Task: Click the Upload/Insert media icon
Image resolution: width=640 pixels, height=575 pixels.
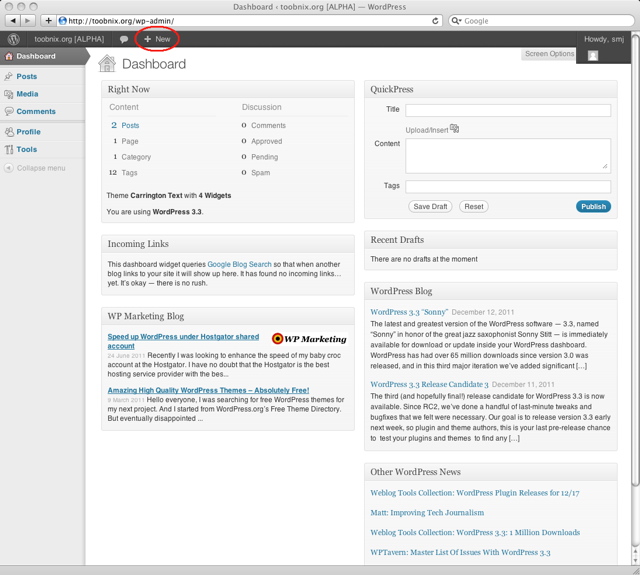Action: pos(454,129)
